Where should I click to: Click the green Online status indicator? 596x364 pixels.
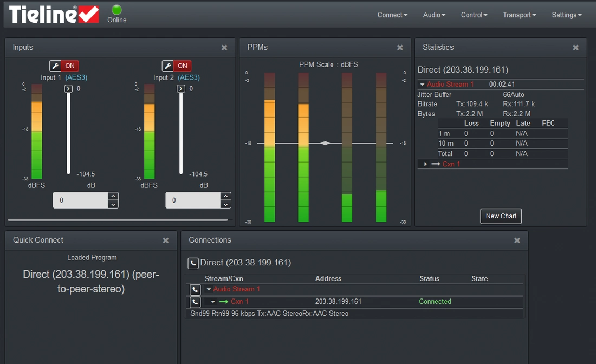(116, 10)
